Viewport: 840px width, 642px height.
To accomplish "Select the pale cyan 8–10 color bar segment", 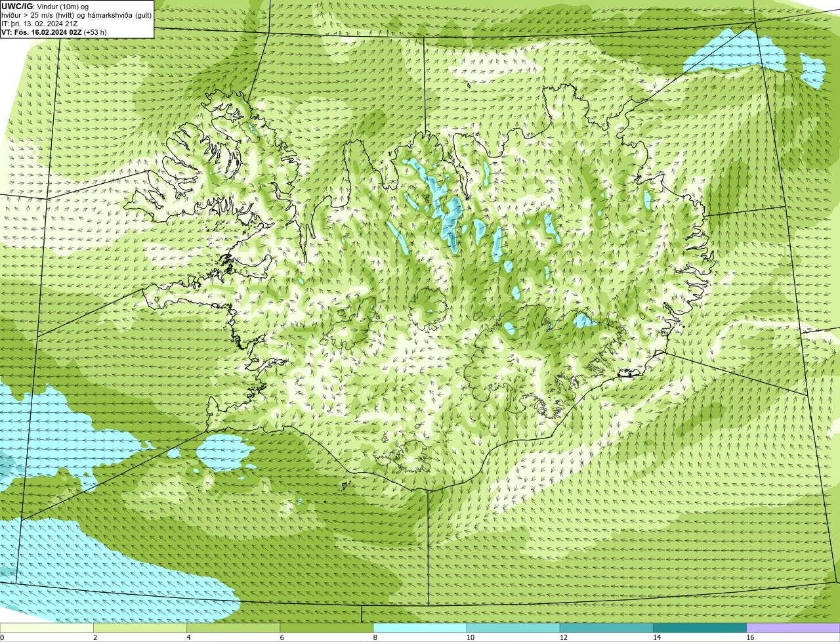I will (420, 628).
